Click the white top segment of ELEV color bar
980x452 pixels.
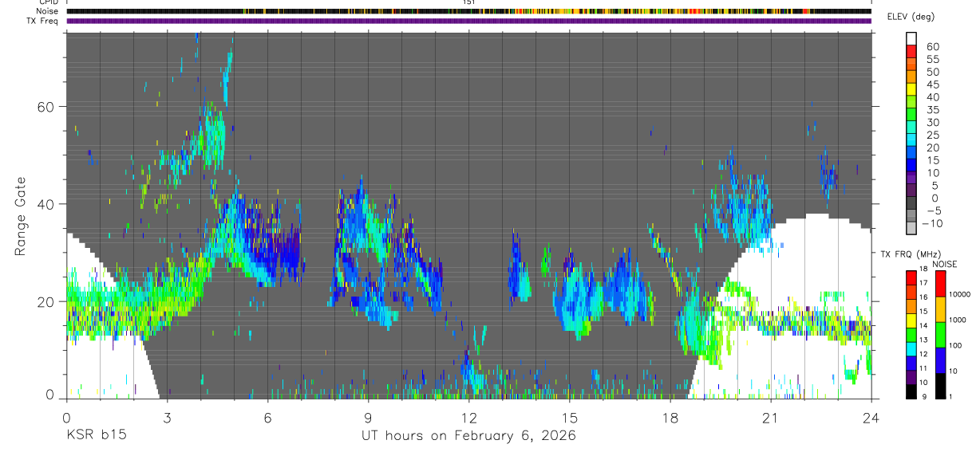pos(911,38)
